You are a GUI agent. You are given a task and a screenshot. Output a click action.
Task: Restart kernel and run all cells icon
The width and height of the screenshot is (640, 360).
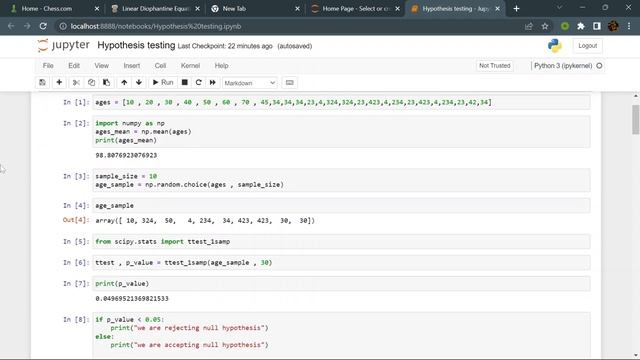point(213,82)
